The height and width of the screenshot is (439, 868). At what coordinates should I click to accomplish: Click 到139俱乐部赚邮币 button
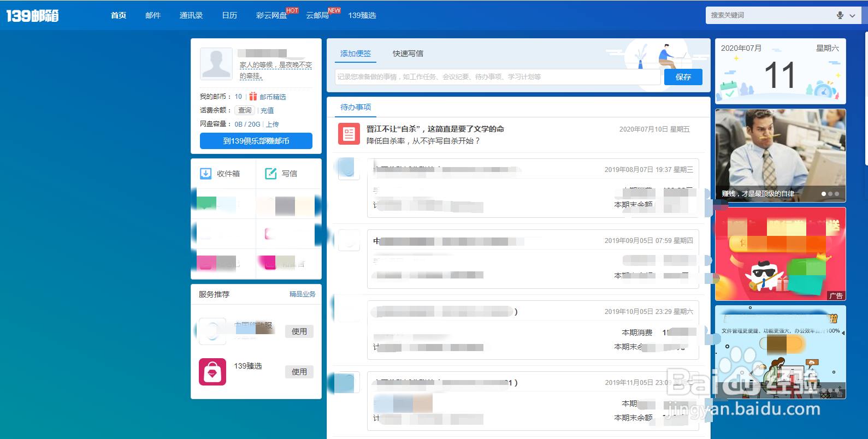pyautogui.click(x=256, y=141)
